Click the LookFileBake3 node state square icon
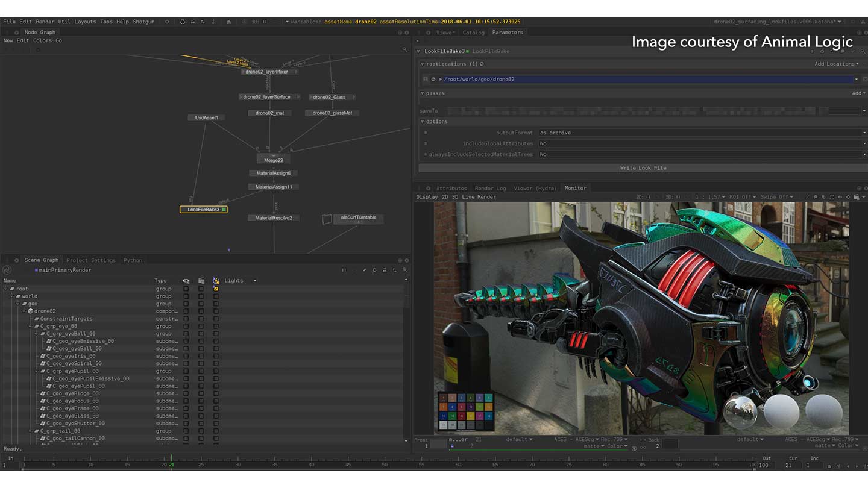This screenshot has width=868, height=488. point(224,210)
